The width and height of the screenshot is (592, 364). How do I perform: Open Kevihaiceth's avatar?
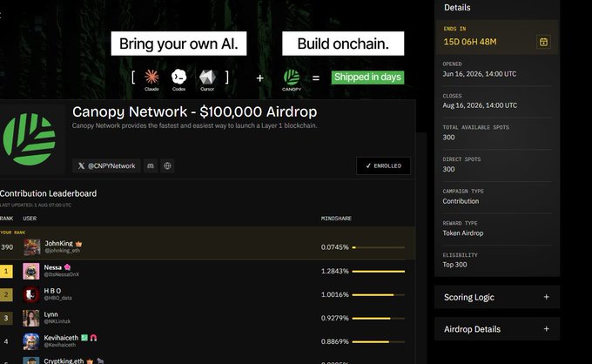31,341
